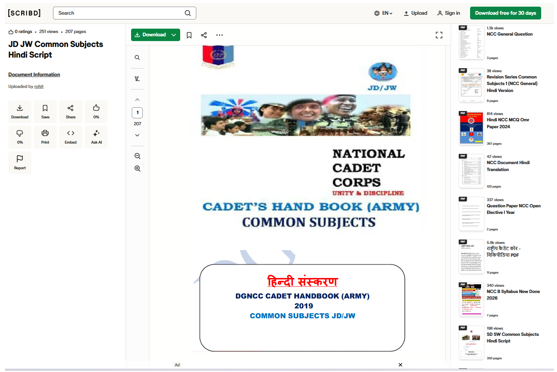
Task: Enter fullscreen mode with expand icon
Action: coord(439,35)
